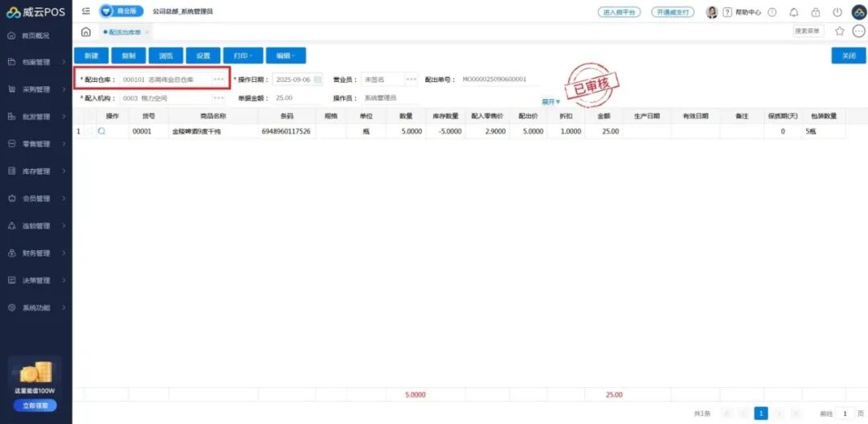Click 进入微平台 link button
This screenshot has width=868, height=424.
(x=619, y=12)
